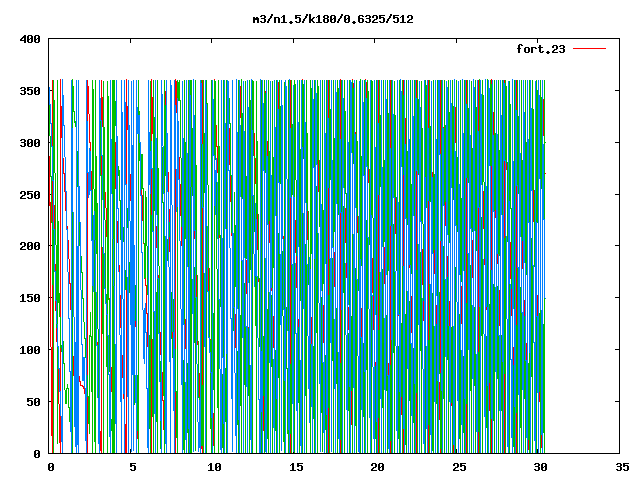Click y-axis label 400
The width and height of the screenshot is (640, 480).
pyautogui.click(x=30, y=39)
